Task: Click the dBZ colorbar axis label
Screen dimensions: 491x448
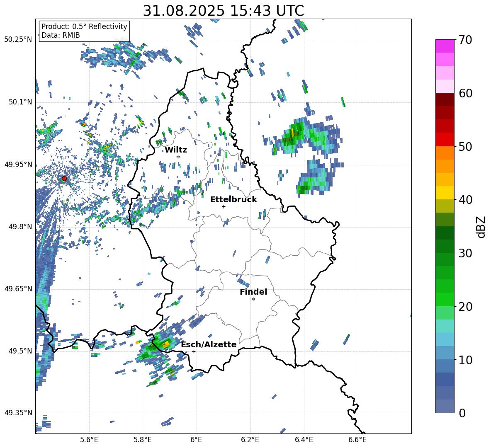Action: (x=481, y=227)
